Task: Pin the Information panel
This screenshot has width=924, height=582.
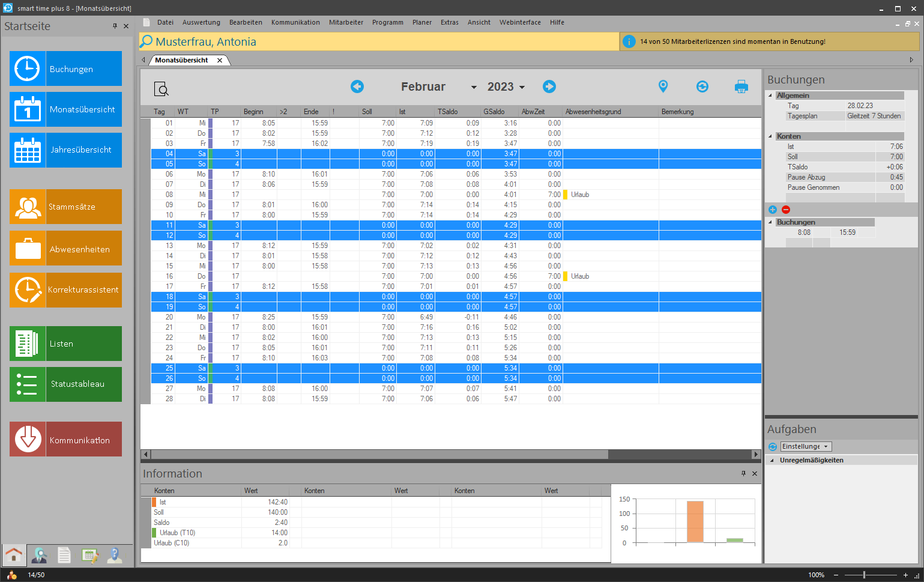Action: coord(743,473)
